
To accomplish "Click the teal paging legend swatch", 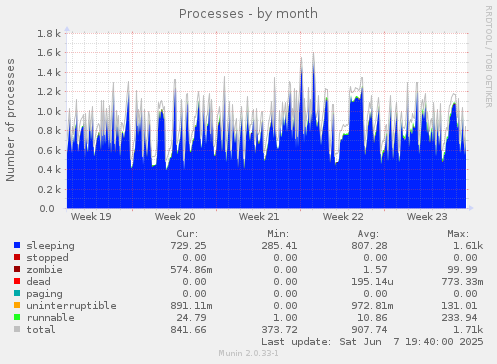I will pos(17,293).
